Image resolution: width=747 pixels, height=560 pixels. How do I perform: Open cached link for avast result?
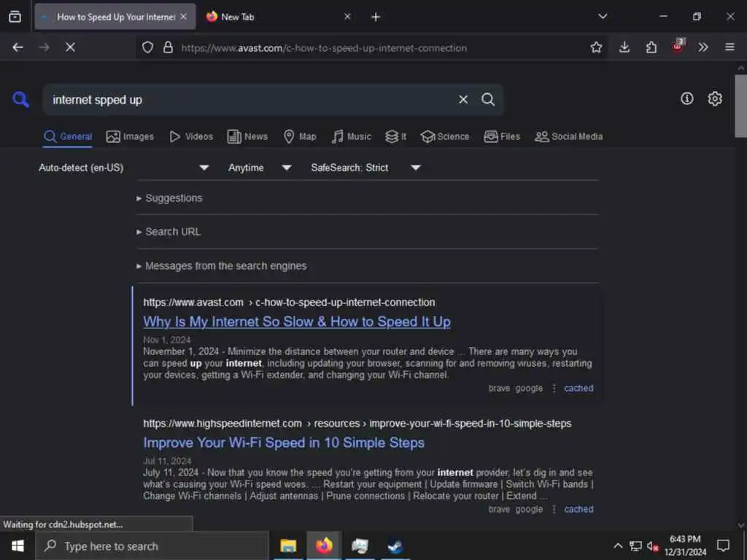click(578, 388)
